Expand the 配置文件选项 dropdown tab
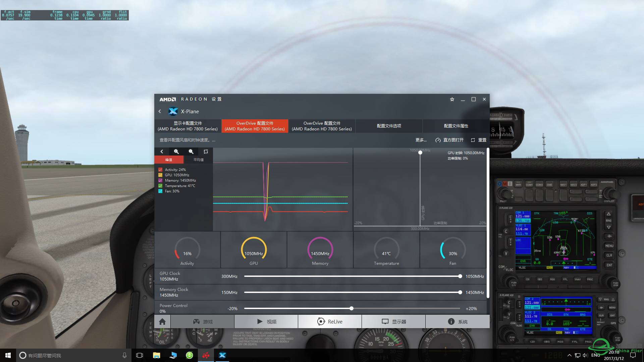644x362 pixels. (x=388, y=126)
